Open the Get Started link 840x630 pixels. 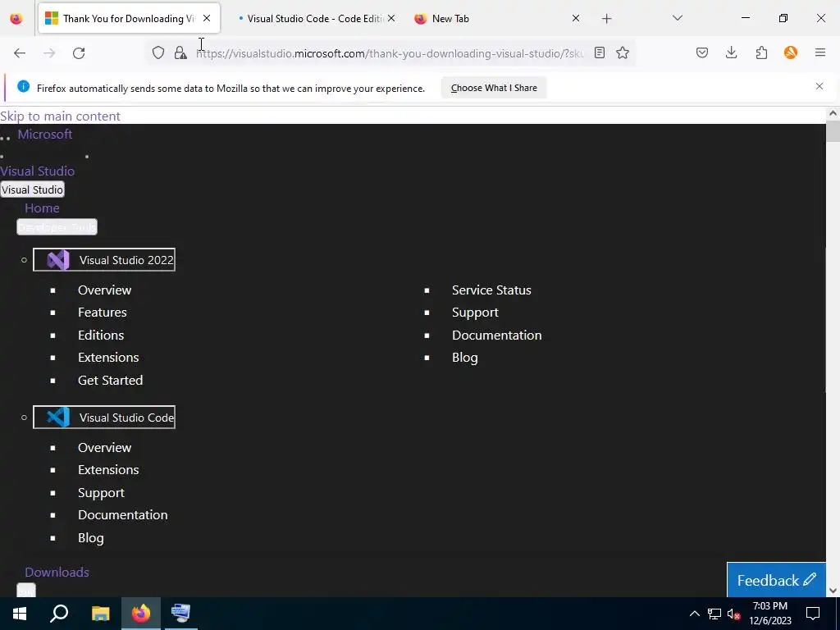tap(111, 381)
